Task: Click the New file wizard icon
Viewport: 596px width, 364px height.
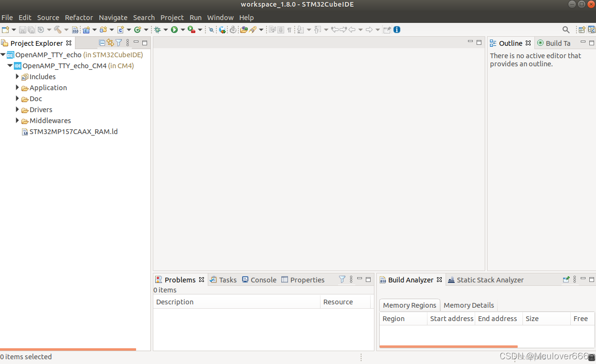Action: pos(5,30)
